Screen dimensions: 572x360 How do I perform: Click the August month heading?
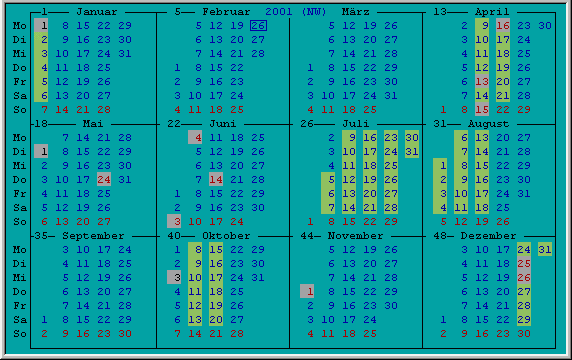489,124
